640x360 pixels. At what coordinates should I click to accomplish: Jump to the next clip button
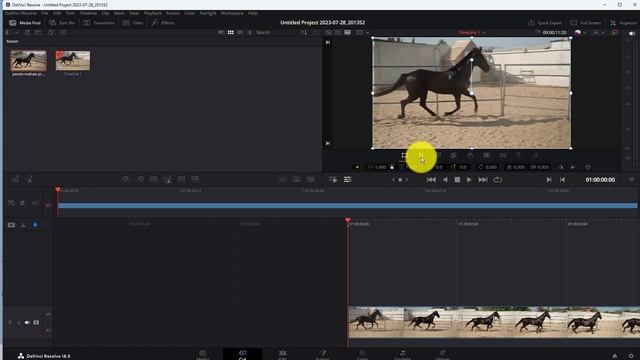483,180
